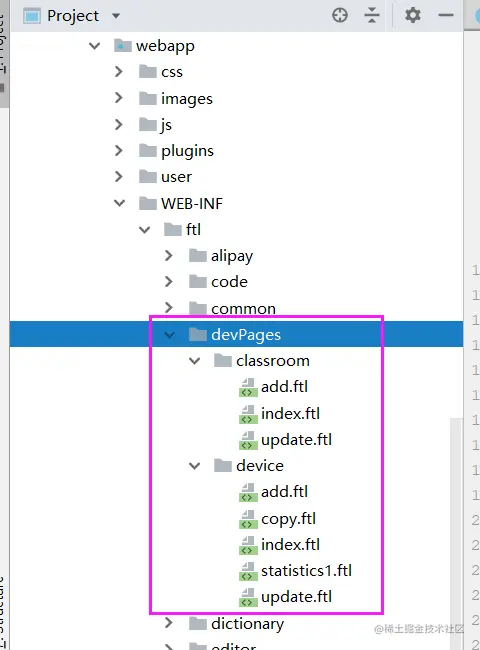
Task: Select the classroom folder icon
Action: point(223,360)
